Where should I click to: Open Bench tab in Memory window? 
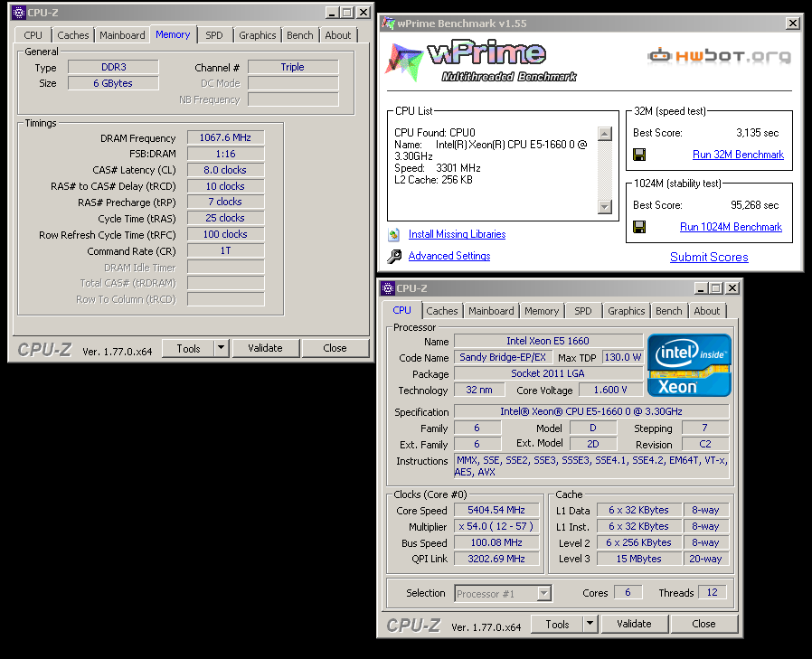300,35
